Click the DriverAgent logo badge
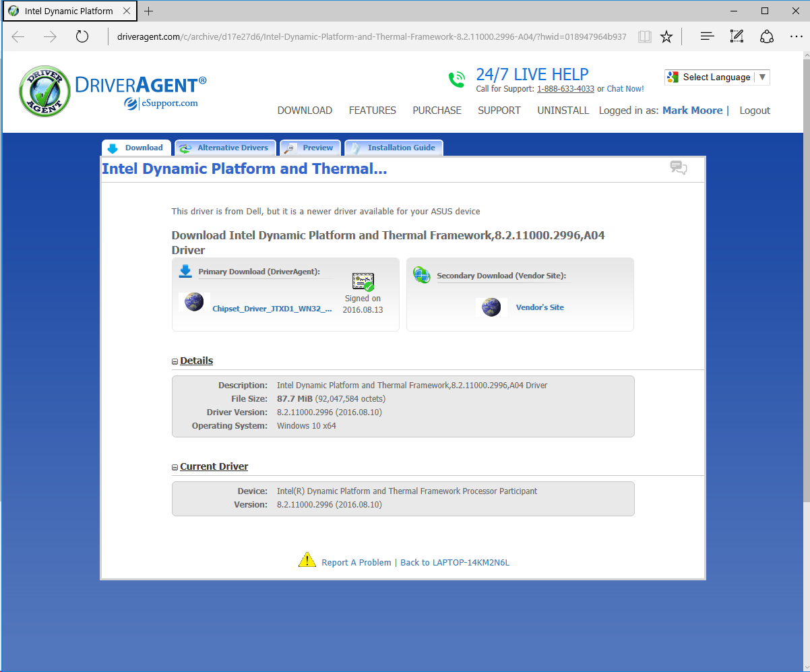810x672 pixels. coord(45,91)
